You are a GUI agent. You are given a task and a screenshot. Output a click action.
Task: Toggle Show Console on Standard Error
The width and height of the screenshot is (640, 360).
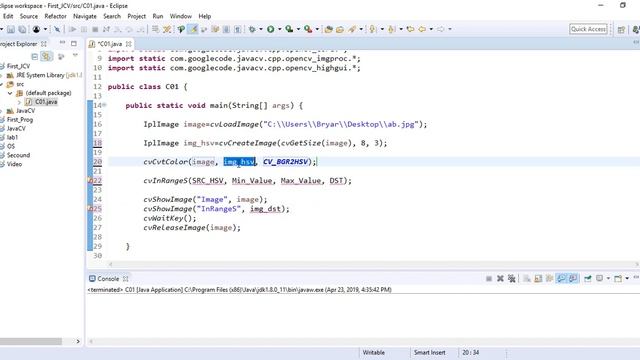[573, 278]
